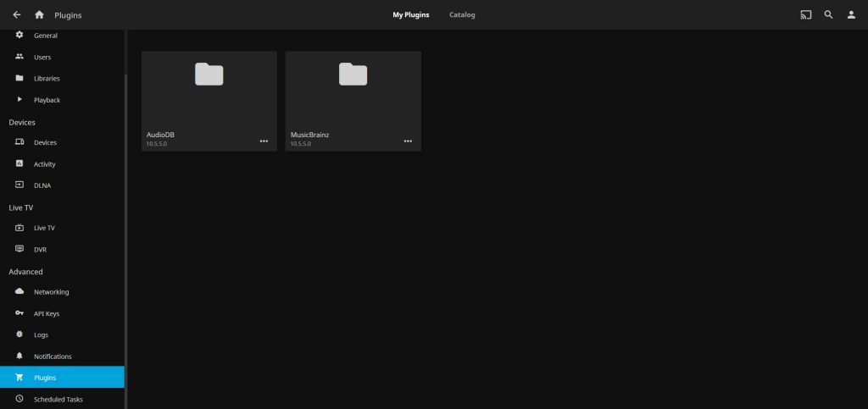This screenshot has height=409, width=868.
Task: Click the Devices icon in sidebar
Action: tap(19, 142)
